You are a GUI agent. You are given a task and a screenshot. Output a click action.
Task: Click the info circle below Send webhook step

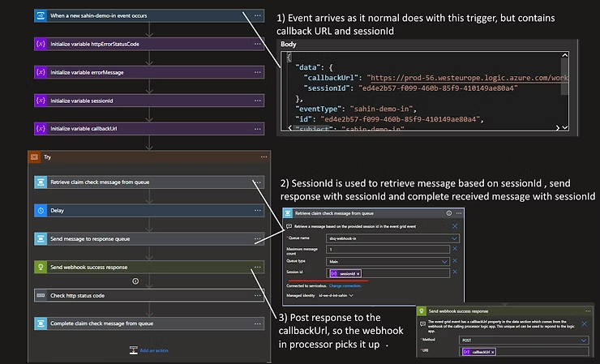pos(135,280)
